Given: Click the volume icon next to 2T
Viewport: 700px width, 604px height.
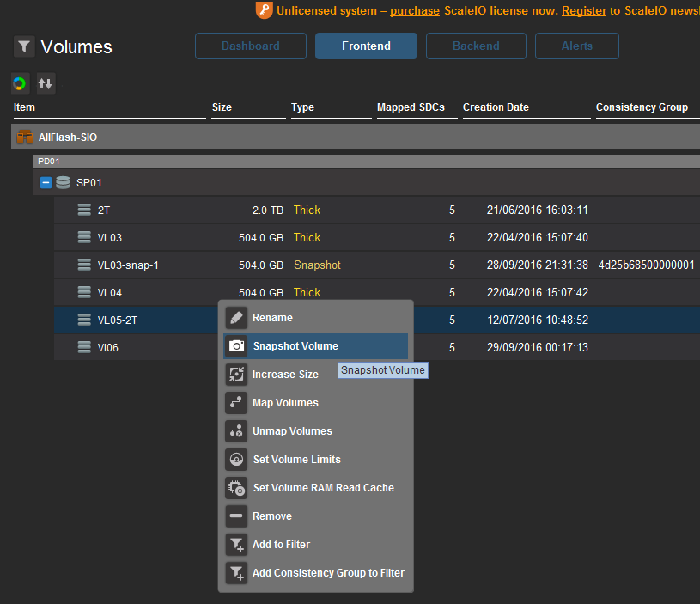Looking at the screenshot, I should point(84,210).
